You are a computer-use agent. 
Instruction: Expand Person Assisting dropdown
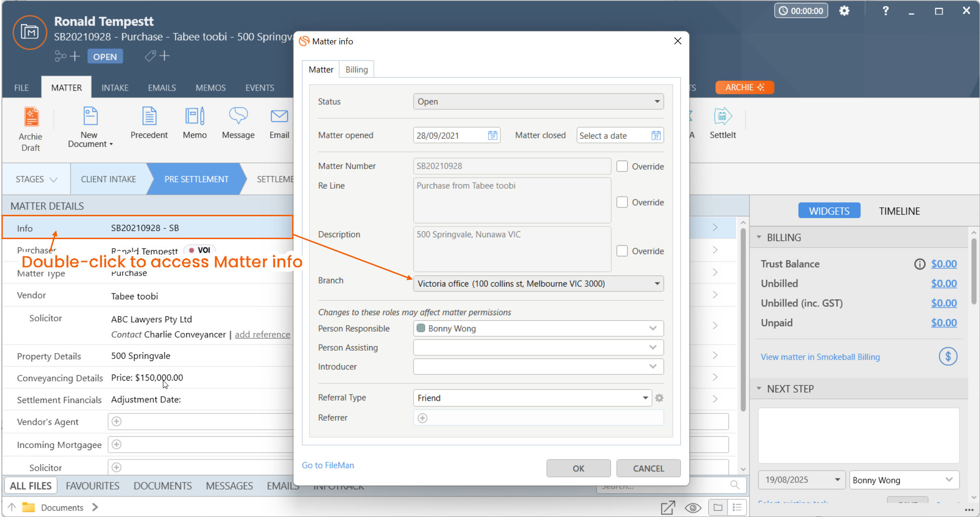coord(653,347)
